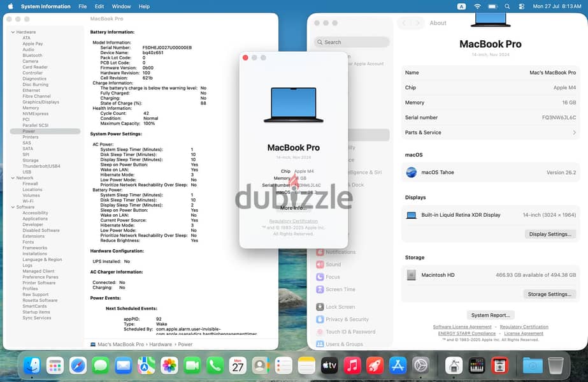Open Messages in the Dock

[101, 365]
